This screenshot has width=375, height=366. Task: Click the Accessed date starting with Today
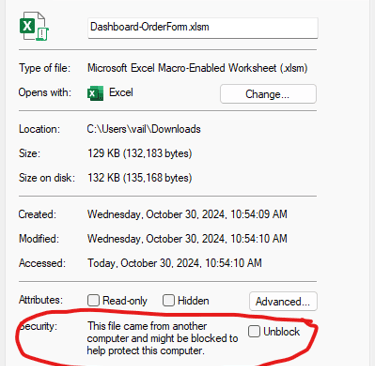(174, 263)
